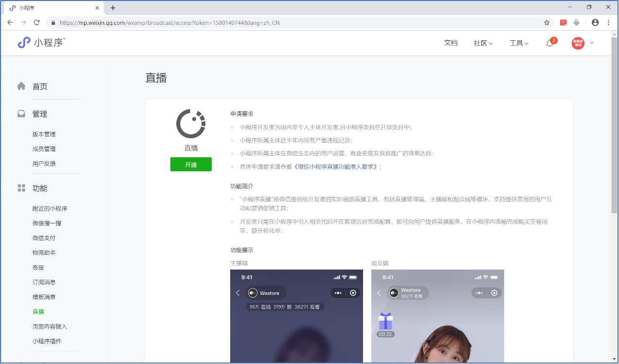Click the 管理 inbox icon in sidebar
619x364 pixels.
[x=21, y=113]
